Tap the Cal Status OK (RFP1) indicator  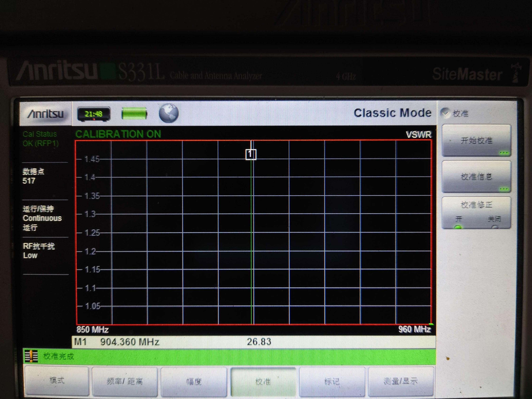click(41, 139)
